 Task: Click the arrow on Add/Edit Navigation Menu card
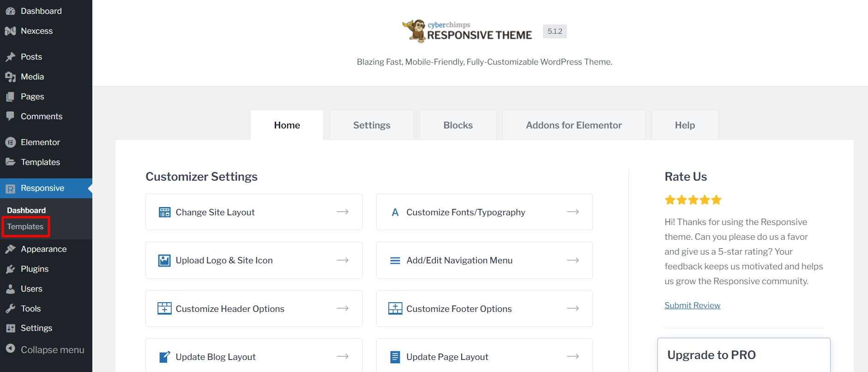tap(573, 260)
